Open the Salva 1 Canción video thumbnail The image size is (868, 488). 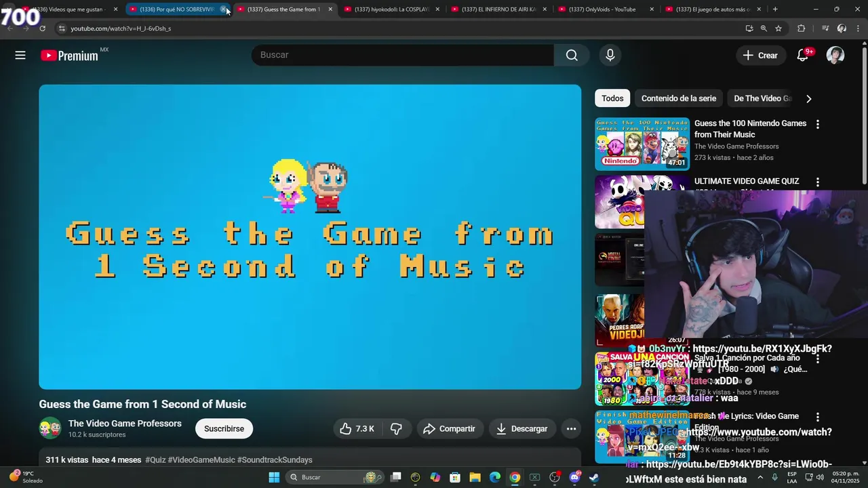(x=642, y=378)
